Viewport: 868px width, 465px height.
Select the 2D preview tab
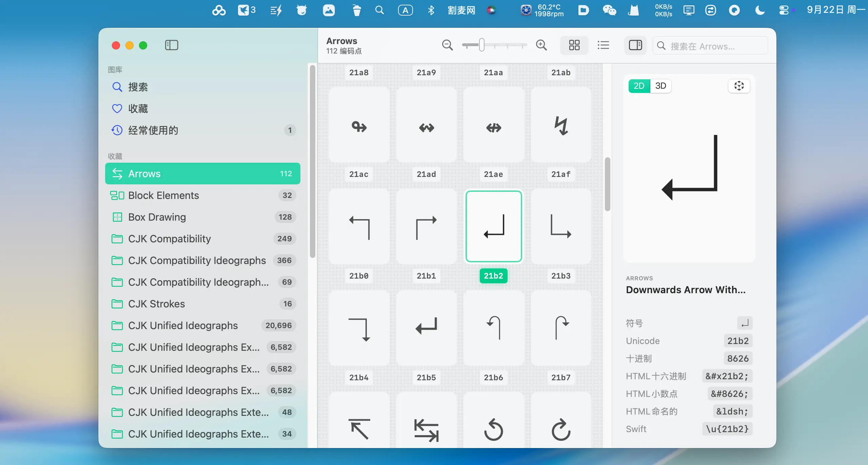(x=639, y=86)
